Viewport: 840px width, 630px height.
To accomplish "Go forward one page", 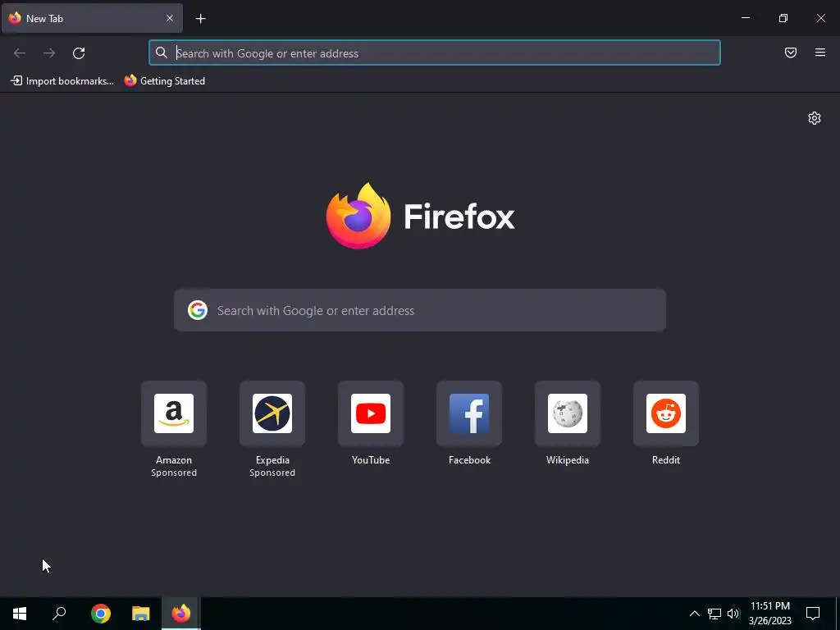I will [49, 52].
